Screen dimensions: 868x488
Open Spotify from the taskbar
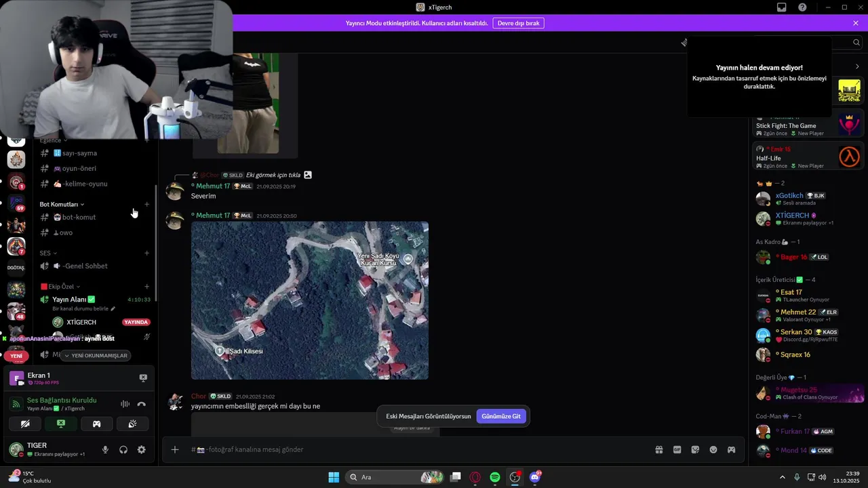(495, 477)
